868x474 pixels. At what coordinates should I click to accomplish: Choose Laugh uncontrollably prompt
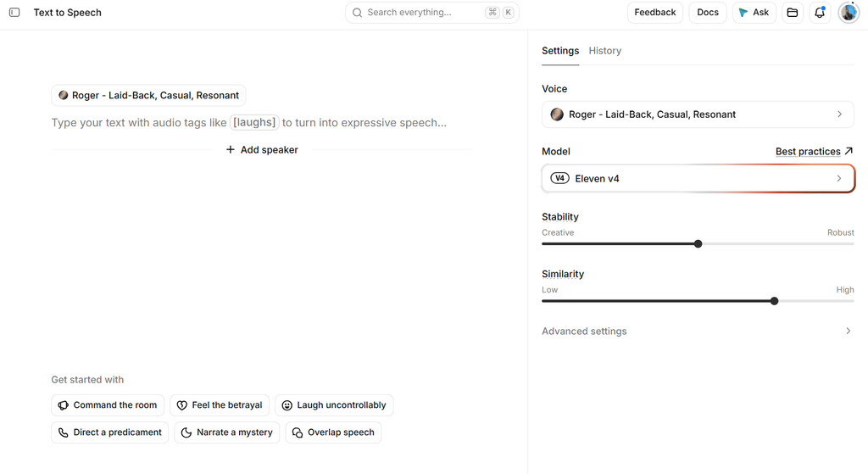[x=334, y=405]
